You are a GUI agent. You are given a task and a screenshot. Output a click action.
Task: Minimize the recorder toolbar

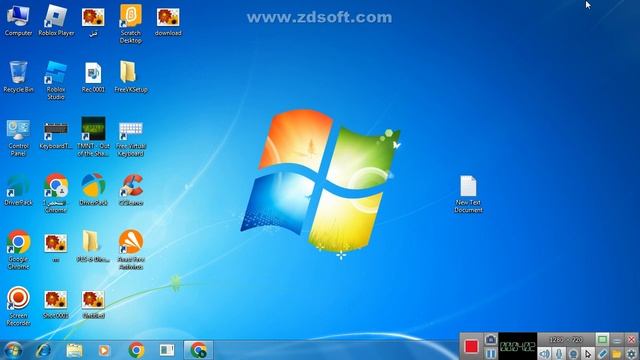(617, 340)
